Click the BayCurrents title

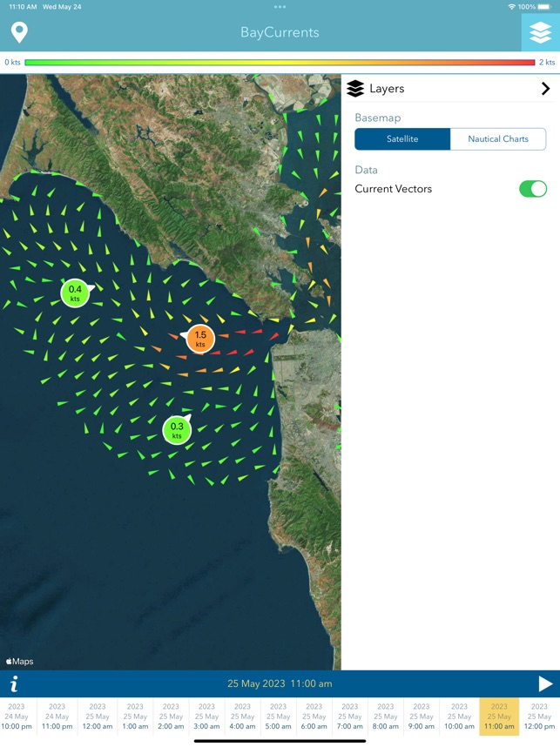pos(280,32)
